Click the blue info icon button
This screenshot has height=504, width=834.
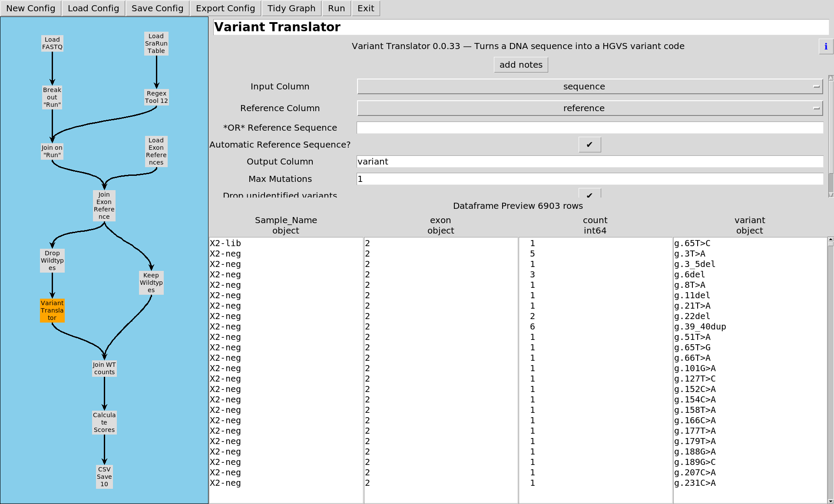(825, 46)
